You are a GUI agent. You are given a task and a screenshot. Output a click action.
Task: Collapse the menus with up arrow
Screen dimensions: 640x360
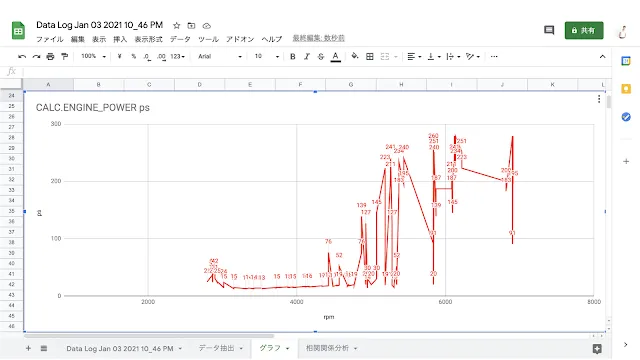pos(602,56)
